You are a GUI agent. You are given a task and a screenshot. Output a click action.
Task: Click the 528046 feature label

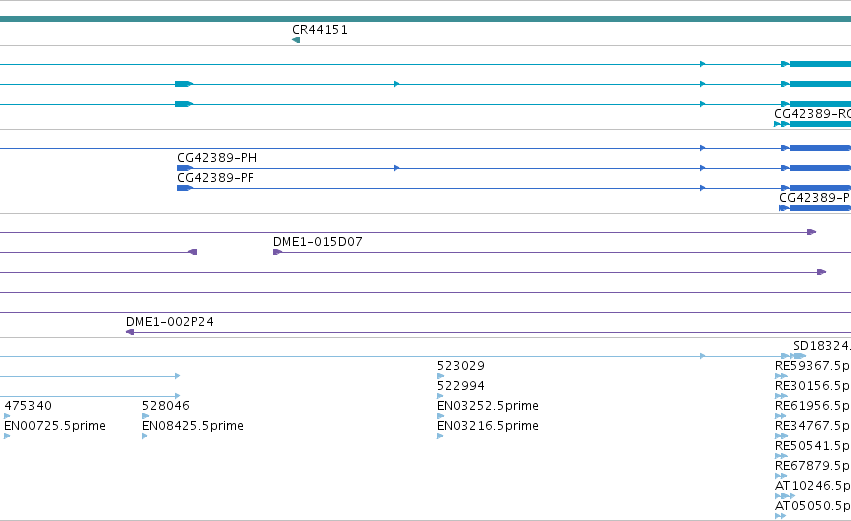pos(166,406)
